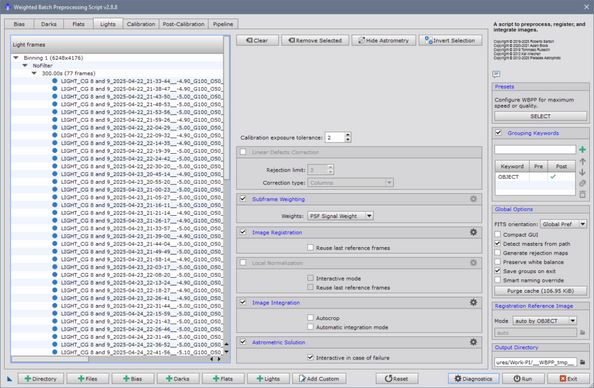Enable Generate rejection maps
This screenshot has width=594, height=388.
(x=498, y=253)
